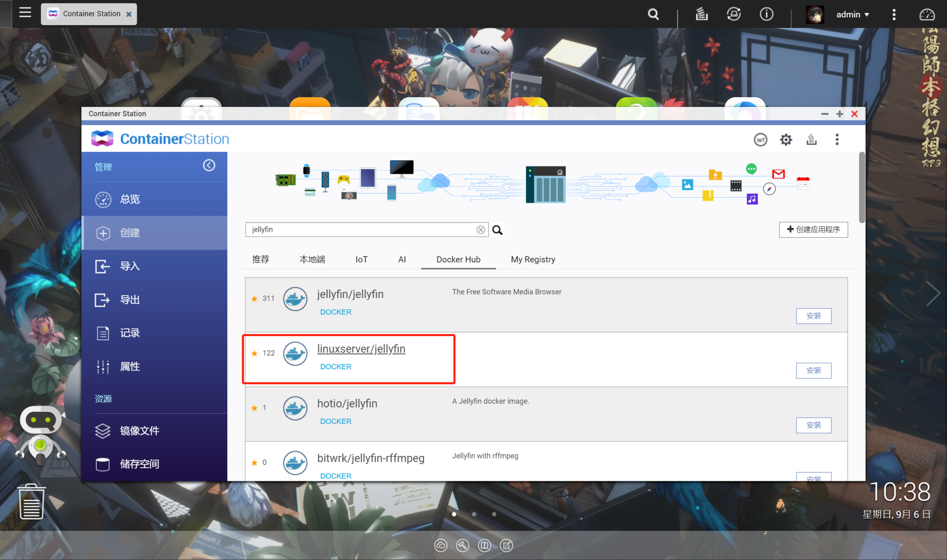Image resolution: width=947 pixels, height=560 pixels.
Task: Open the 储存空间 volumes section
Action: [139, 464]
